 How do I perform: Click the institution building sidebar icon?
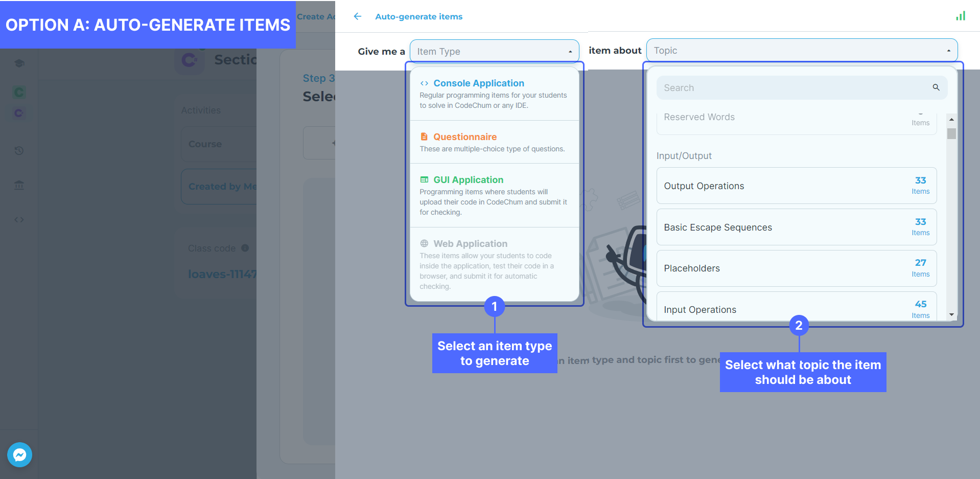(19, 185)
